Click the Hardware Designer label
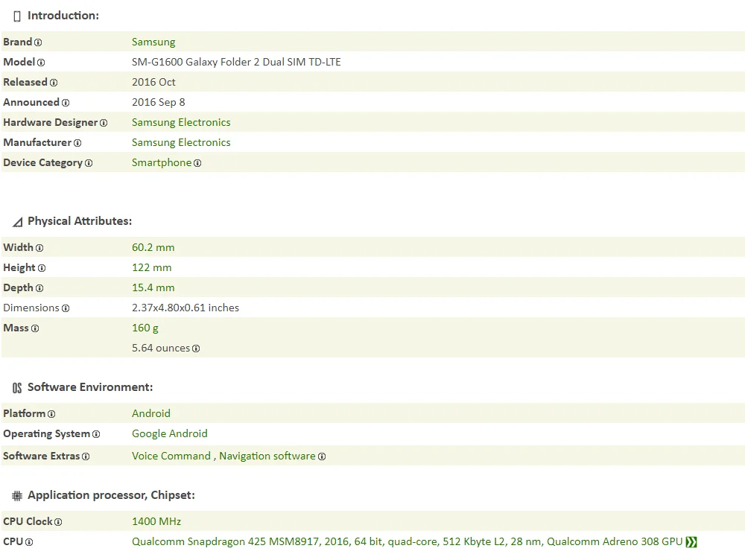 (x=51, y=122)
